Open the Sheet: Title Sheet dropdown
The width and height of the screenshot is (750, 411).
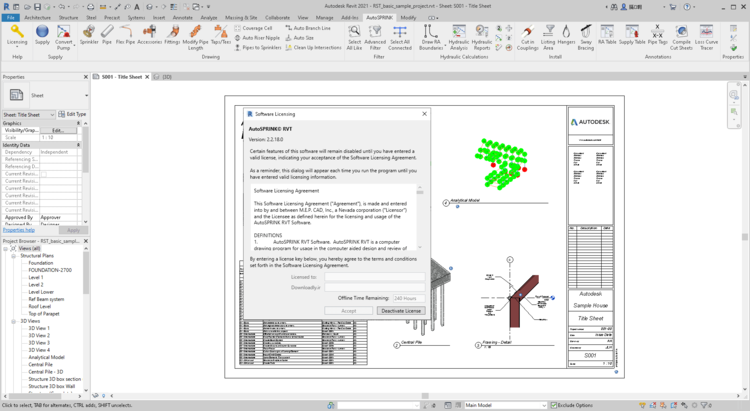click(29, 115)
